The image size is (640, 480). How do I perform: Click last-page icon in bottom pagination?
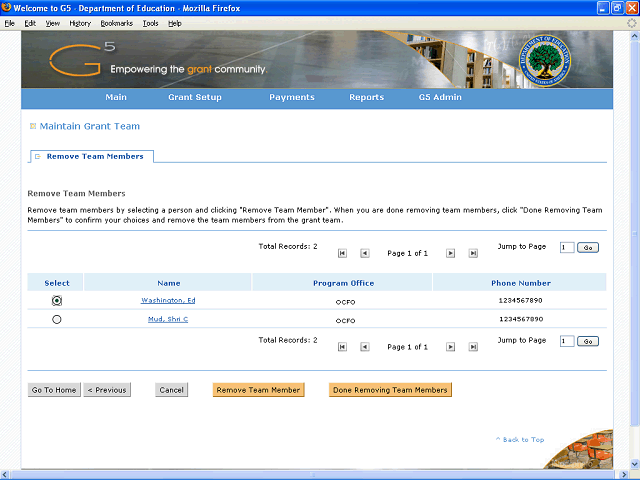click(473, 347)
